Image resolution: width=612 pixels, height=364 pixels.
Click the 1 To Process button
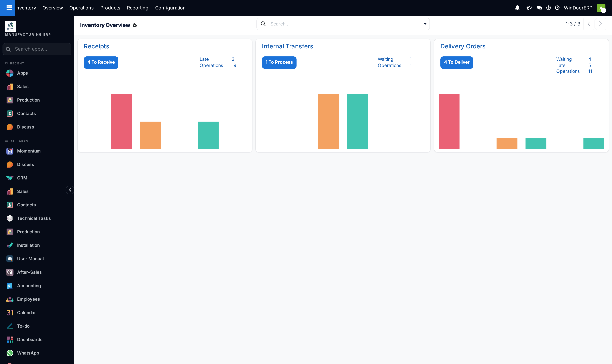pos(279,63)
